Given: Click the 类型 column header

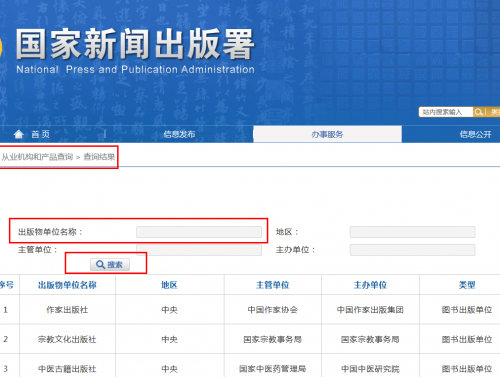Looking at the screenshot, I should click(467, 285).
